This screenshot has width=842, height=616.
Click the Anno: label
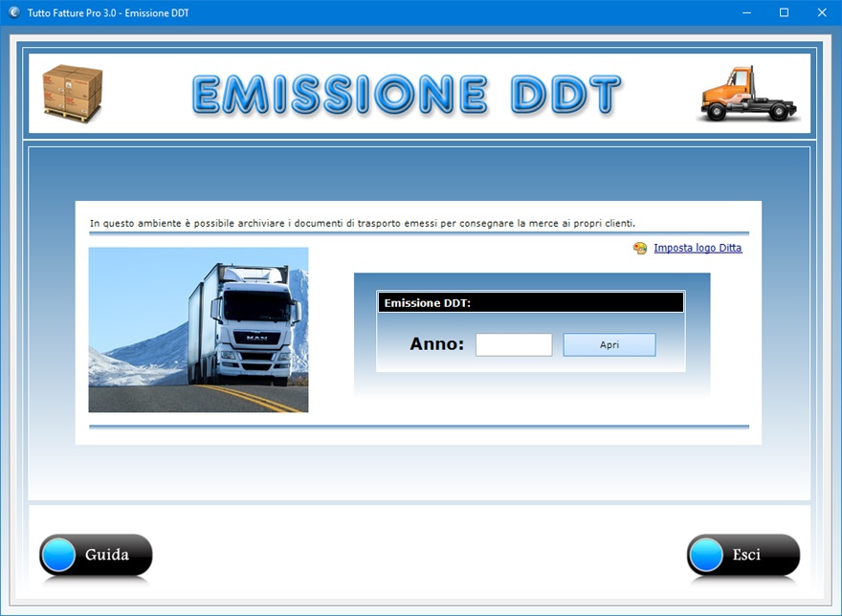pyautogui.click(x=436, y=343)
